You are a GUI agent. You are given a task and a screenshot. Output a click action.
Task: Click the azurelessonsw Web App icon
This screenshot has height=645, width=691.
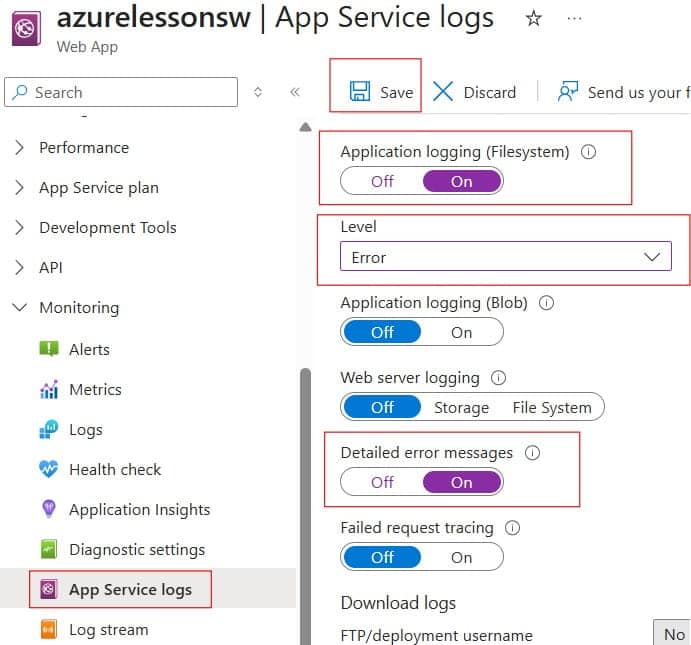tap(26, 28)
